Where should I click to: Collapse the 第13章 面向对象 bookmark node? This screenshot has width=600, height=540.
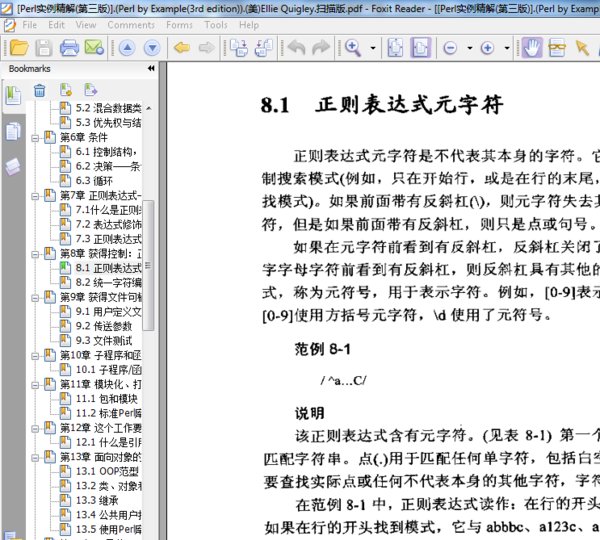[35, 458]
